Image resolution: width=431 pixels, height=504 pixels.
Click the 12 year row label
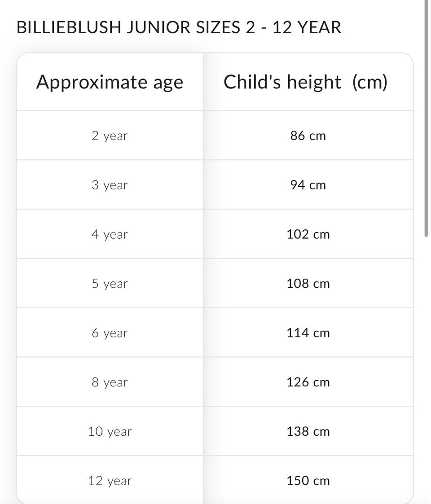coord(110,481)
